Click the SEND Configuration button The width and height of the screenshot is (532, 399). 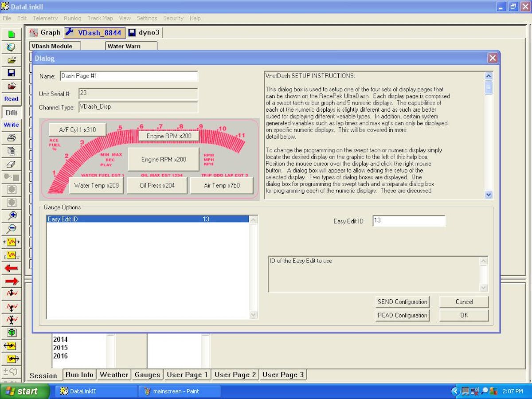click(402, 302)
